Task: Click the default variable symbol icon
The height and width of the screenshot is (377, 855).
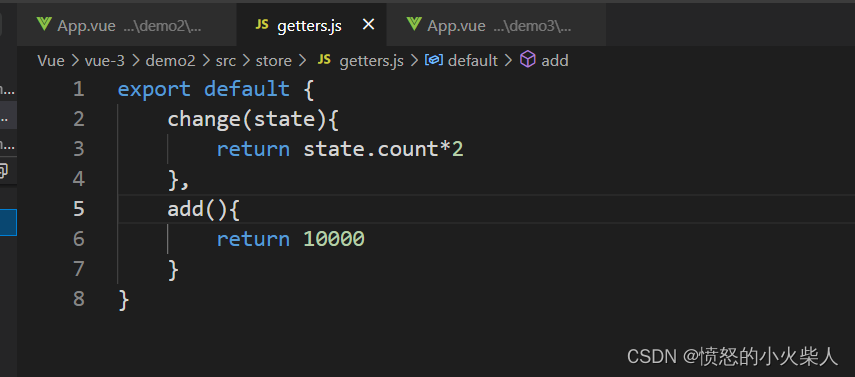Action: click(433, 60)
